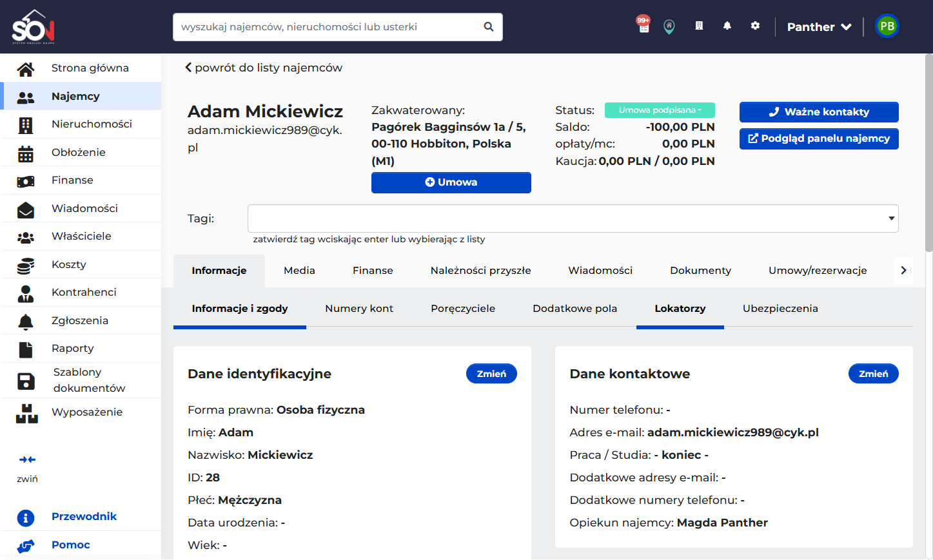This screenshot has width=933, height=560.
Task: Open the Umowy/rezerwacje tab
Action: 818,271
